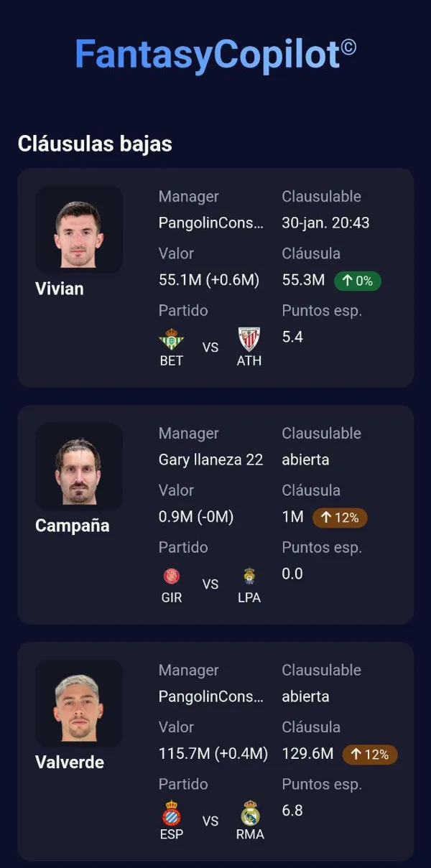The height and width of the screenshot is (868, 431).
Task: Select the Valverde player name
Action: pos(70,762)
